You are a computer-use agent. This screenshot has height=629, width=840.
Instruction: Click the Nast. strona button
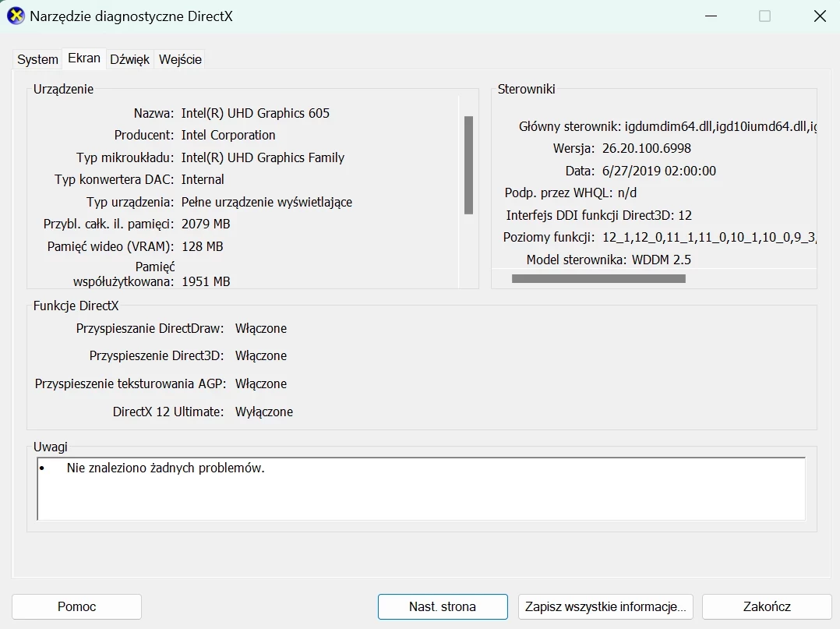click(x=442, y=606)
